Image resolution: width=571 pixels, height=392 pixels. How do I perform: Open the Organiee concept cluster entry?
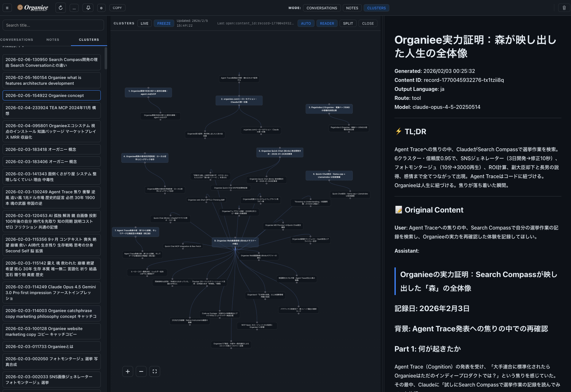coord(51,95)
